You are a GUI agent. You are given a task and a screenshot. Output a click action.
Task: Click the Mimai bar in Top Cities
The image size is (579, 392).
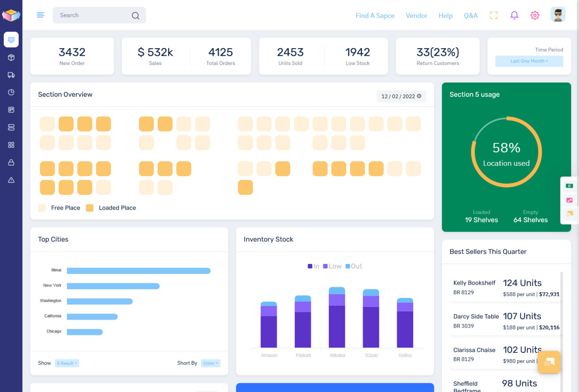point(139,271)
